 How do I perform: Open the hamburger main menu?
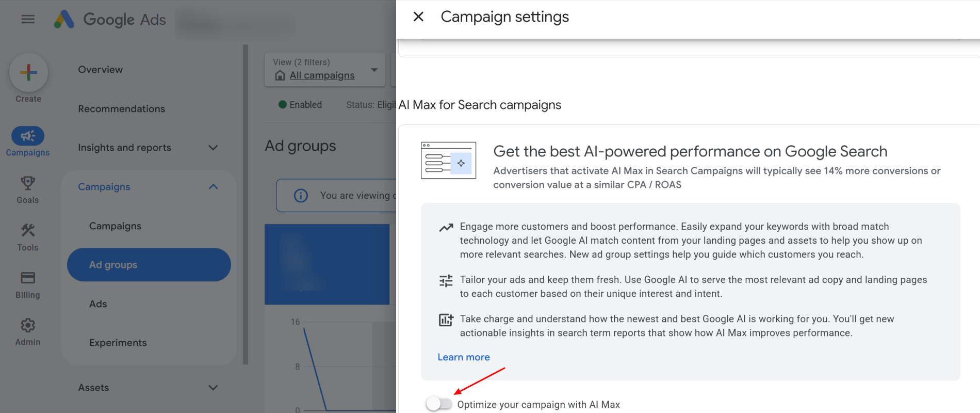tap(28, 20)
